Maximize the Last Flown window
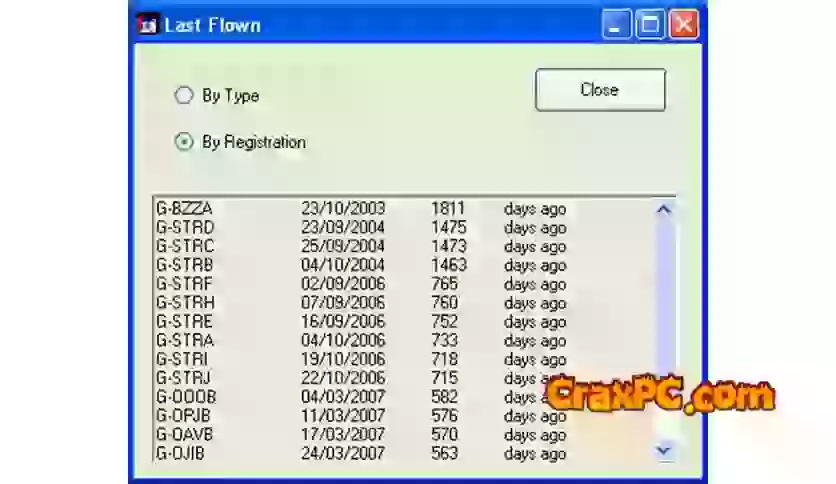The height and width of the screenshot is (484, 836). (x=650, y=24)
